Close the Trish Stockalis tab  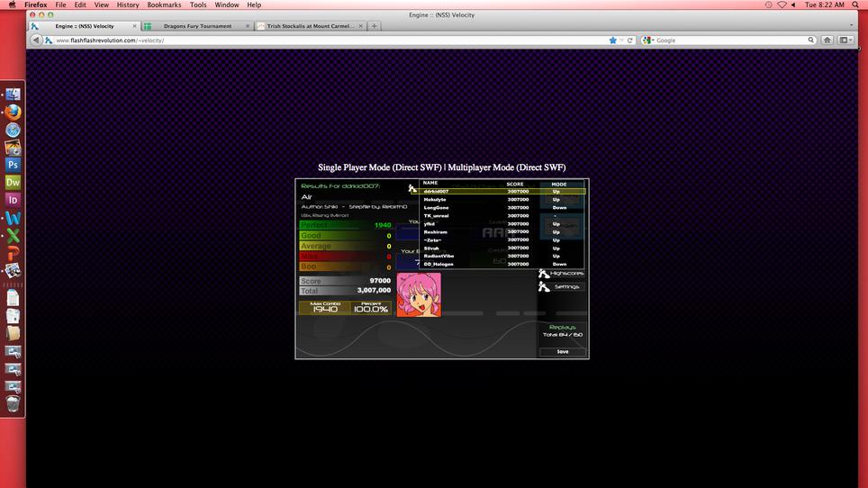[x=360, y=26]
